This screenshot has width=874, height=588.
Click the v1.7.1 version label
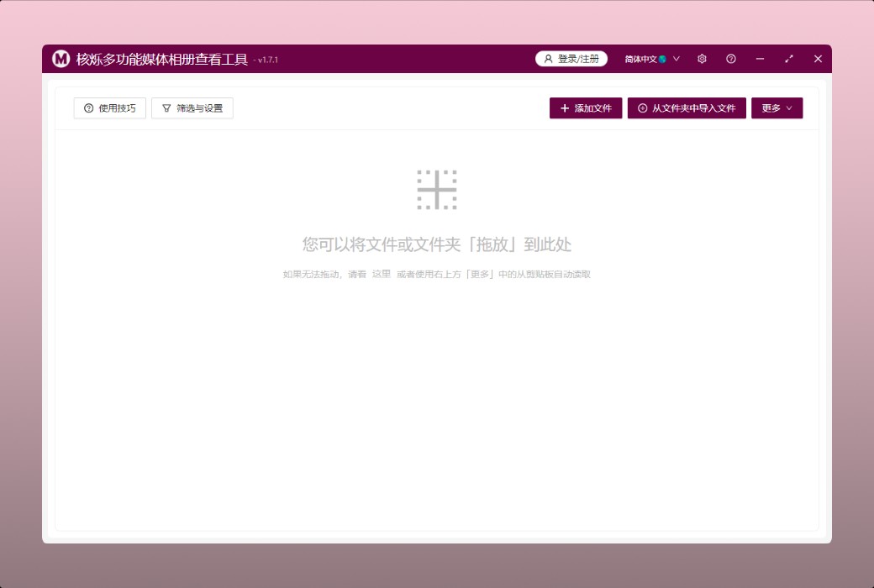267,60
